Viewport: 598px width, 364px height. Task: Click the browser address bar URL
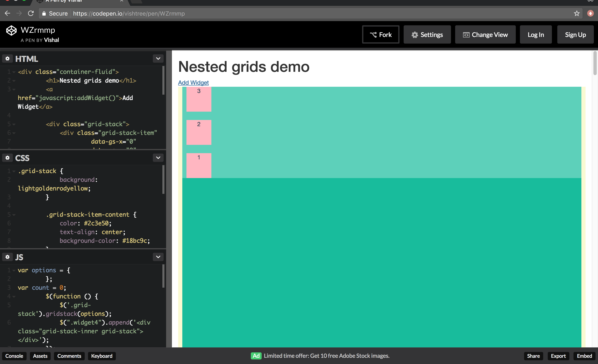[x=129, y=13]
